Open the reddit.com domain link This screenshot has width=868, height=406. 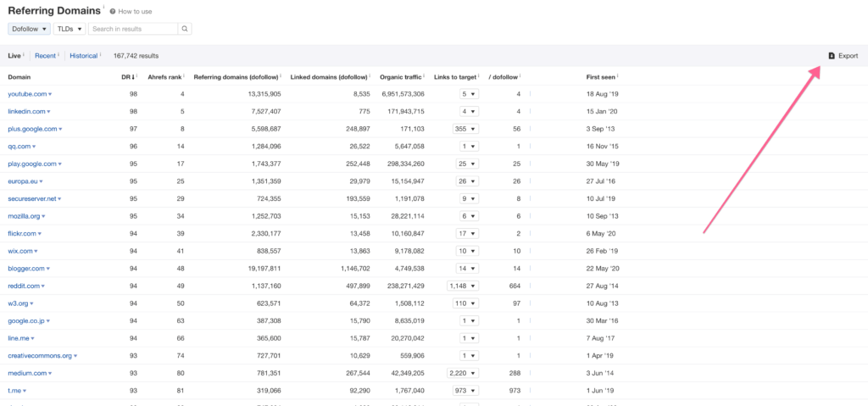[x=24, y=286]
